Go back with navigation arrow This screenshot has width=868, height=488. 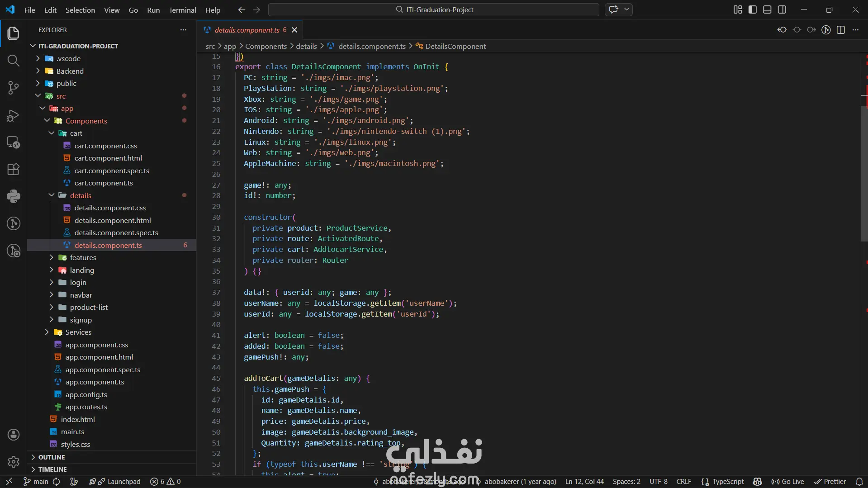pos(242,9)
